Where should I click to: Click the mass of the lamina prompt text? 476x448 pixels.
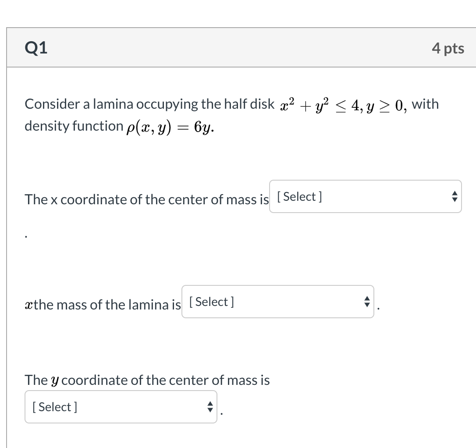click(x=102, y=304)
